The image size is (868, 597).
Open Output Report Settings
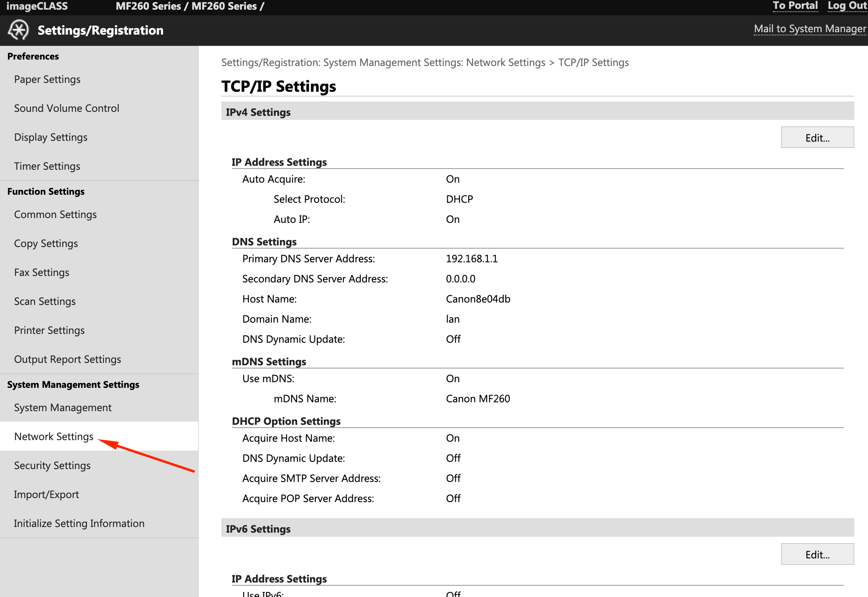pos(68,359)
